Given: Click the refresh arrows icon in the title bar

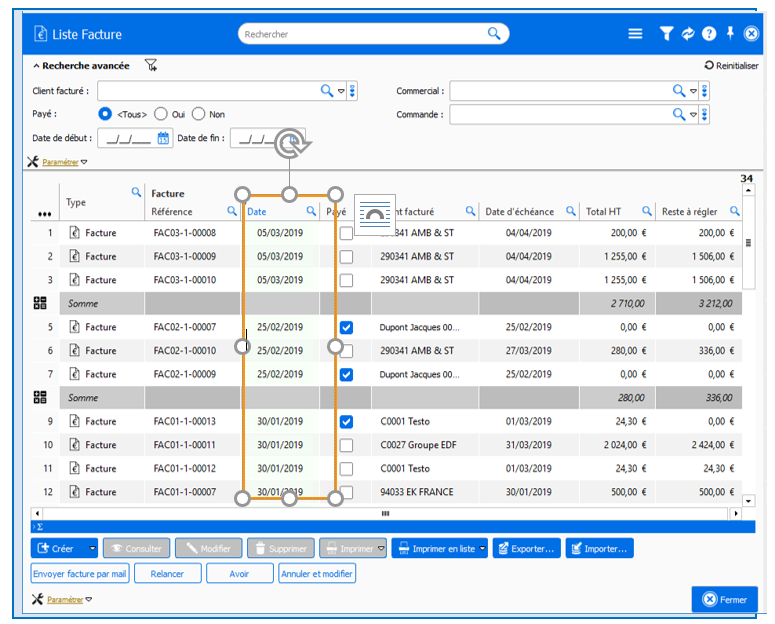Looking at the screenshot, I should pos(688,34).
